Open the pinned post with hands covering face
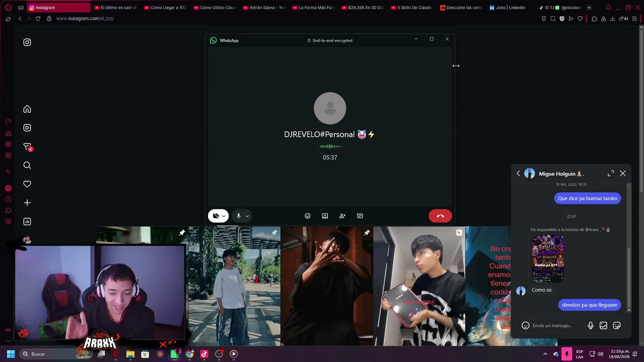 [x=327, y=286]
